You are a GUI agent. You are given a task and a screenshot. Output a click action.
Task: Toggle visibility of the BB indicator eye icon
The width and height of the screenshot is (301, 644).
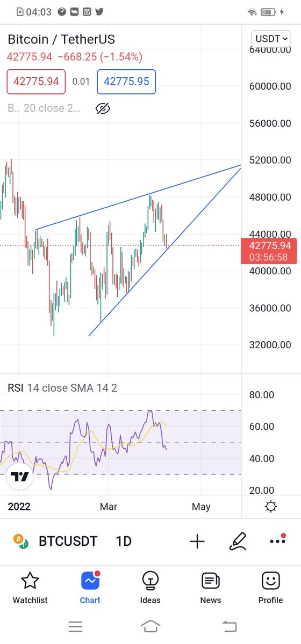103,108
